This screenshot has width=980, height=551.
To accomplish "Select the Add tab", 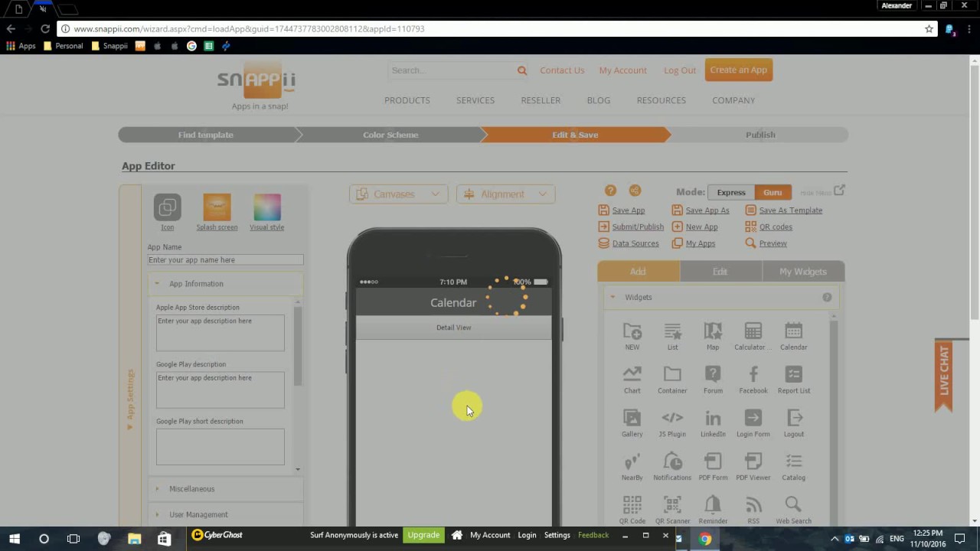I will point(638,272).
